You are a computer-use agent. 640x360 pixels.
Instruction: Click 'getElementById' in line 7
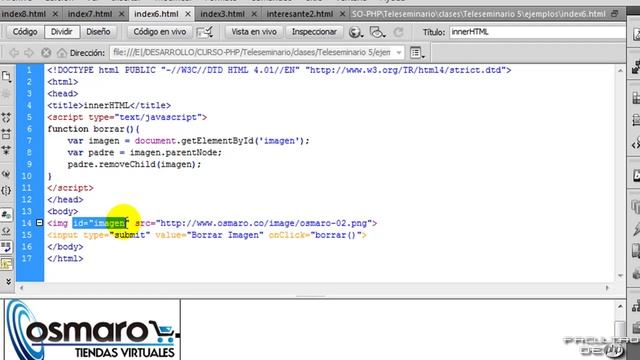tap(217, 141)
